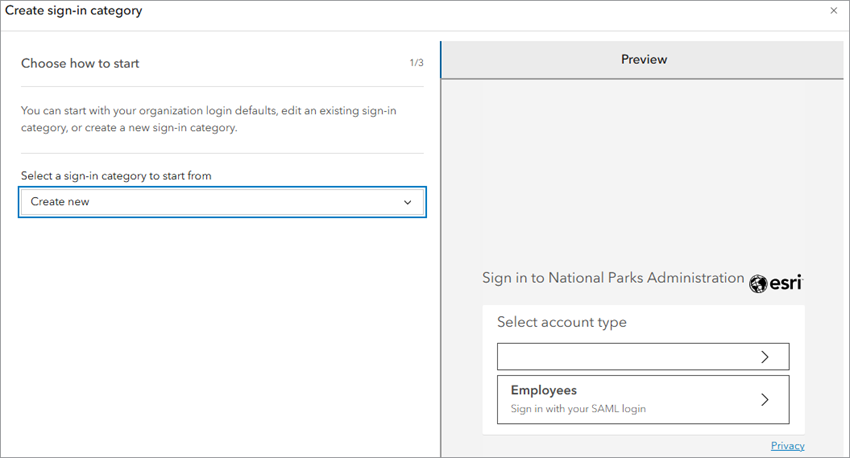Open the Privacy link

coord(787,446)
